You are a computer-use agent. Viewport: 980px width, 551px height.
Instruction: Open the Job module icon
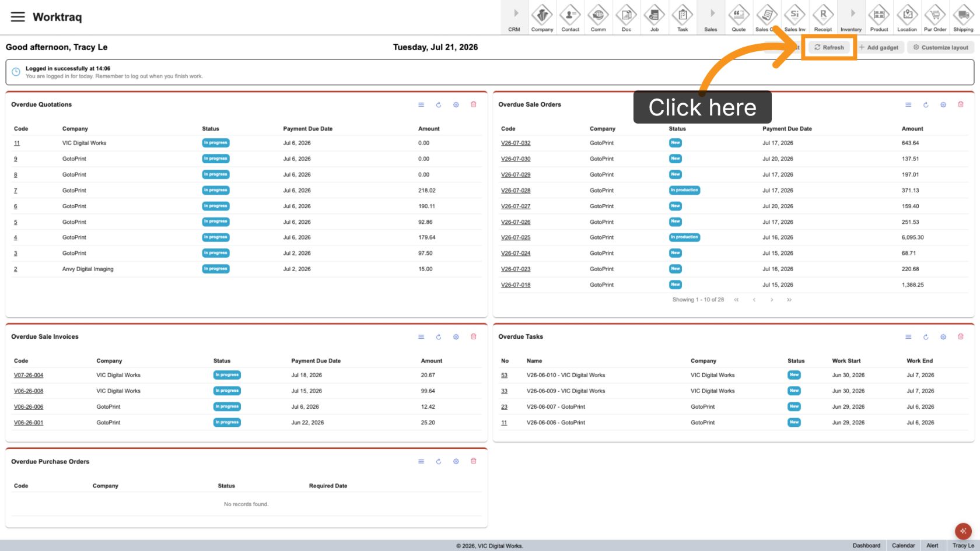point(654,18)
